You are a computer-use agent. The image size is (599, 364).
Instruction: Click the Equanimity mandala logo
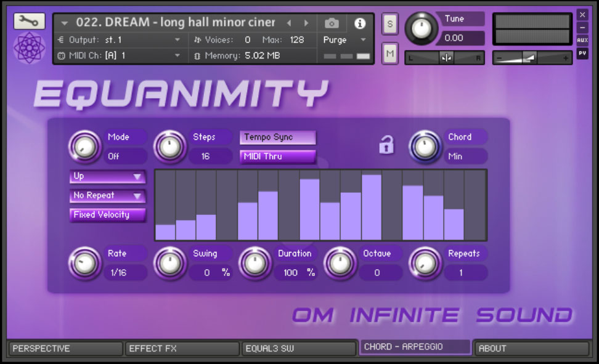30,48
